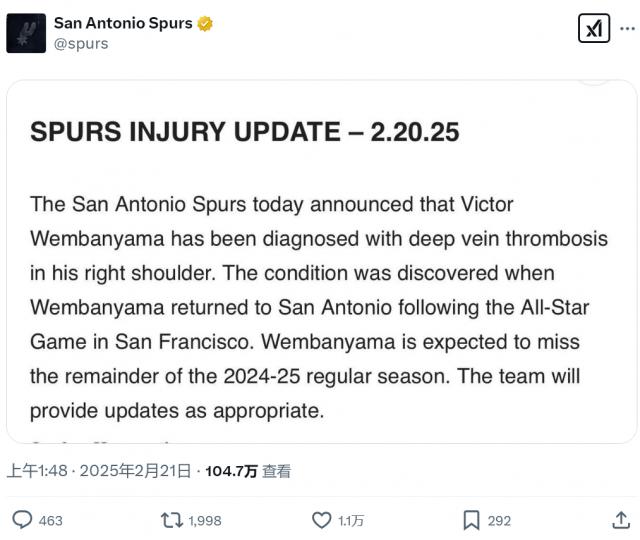The image size is (640, 540).
Task: Open the 104.7万 view count
Action: click(x=231, y=471)
